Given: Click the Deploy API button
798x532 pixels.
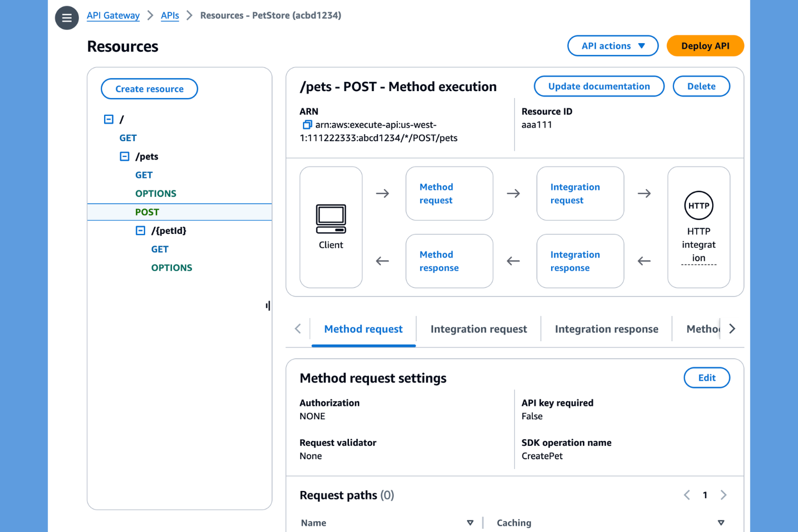Looking at the screenshot, I should point(705,46).
